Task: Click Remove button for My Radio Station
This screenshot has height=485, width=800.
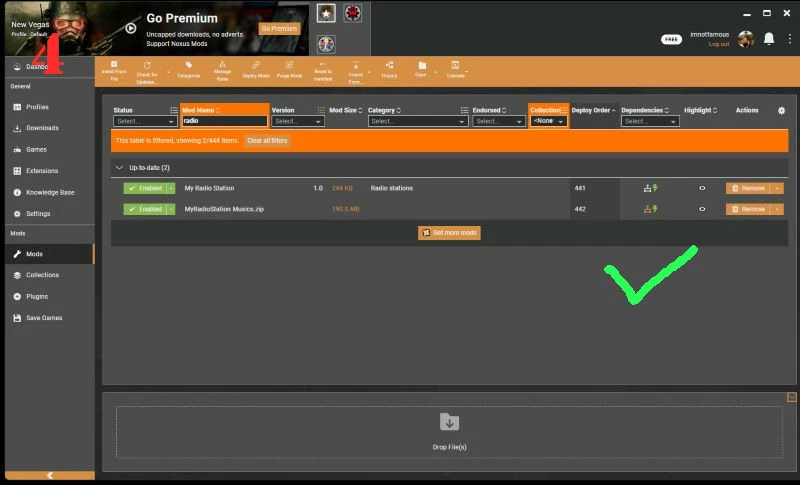Action: click(x=748, y=188)
